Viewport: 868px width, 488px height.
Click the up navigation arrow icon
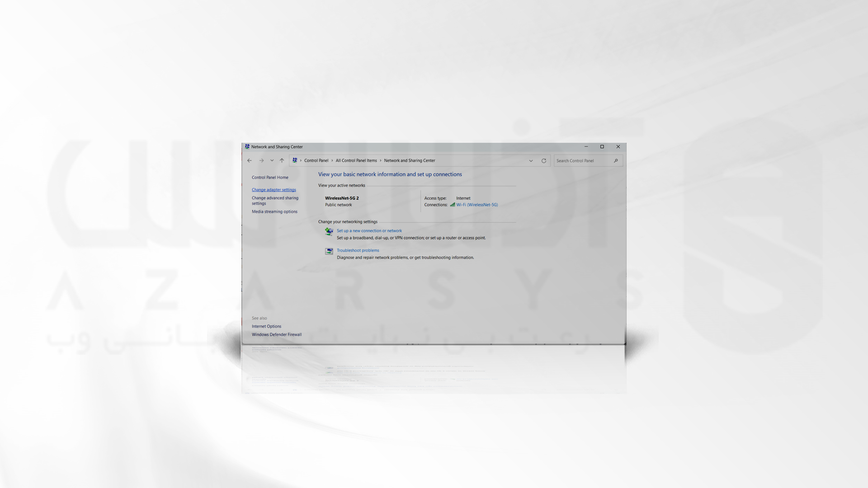click(282, 160)
